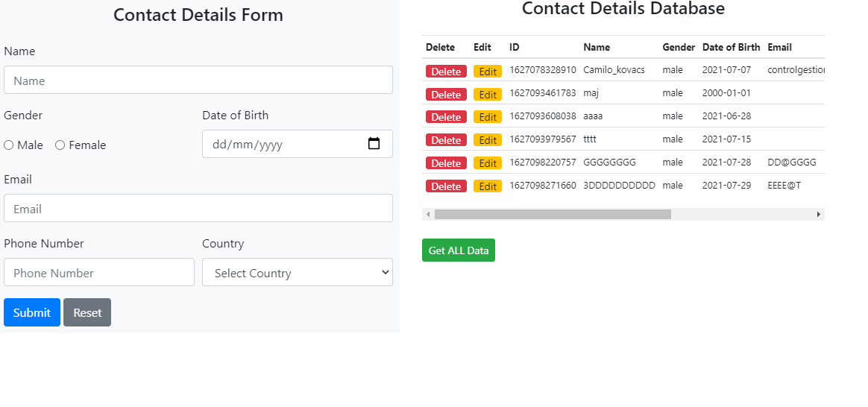Select the Male gender radio button
Viewport: 868px width, 407px height.
[x=9, y=145]
